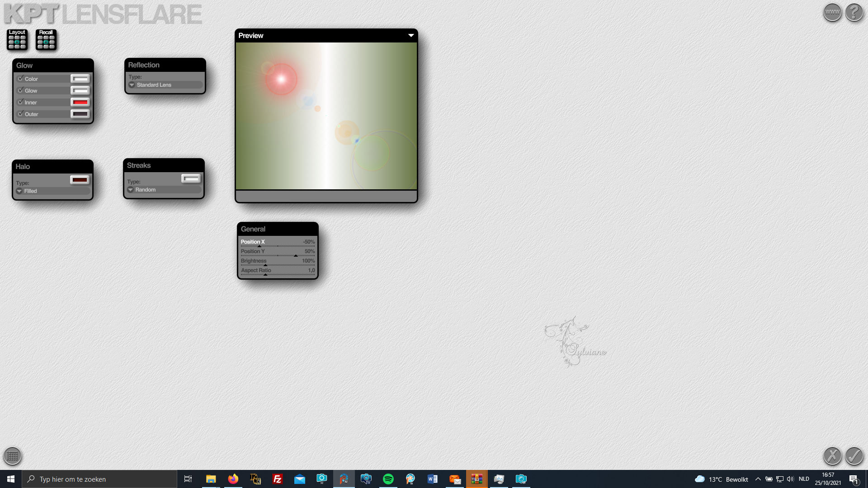868x488 pixels.
Task: Open battery status icon in tray
Action: point(769,479)
